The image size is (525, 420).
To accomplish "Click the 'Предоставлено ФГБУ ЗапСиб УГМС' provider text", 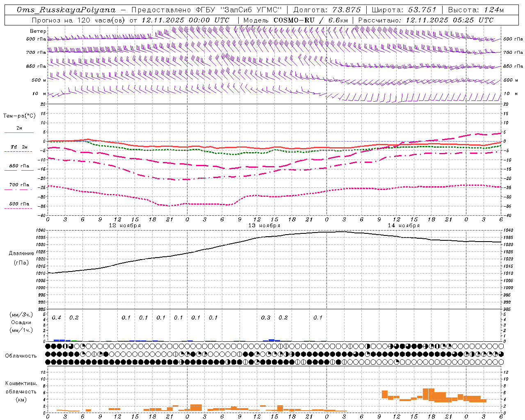I will coord(207,10).
